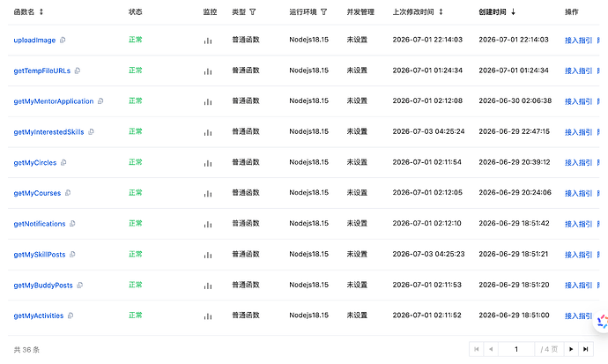The width and height of the screenshot is (608, 364).
Task: Click 接入指引 for uploadImage
Action: (578, 41)
